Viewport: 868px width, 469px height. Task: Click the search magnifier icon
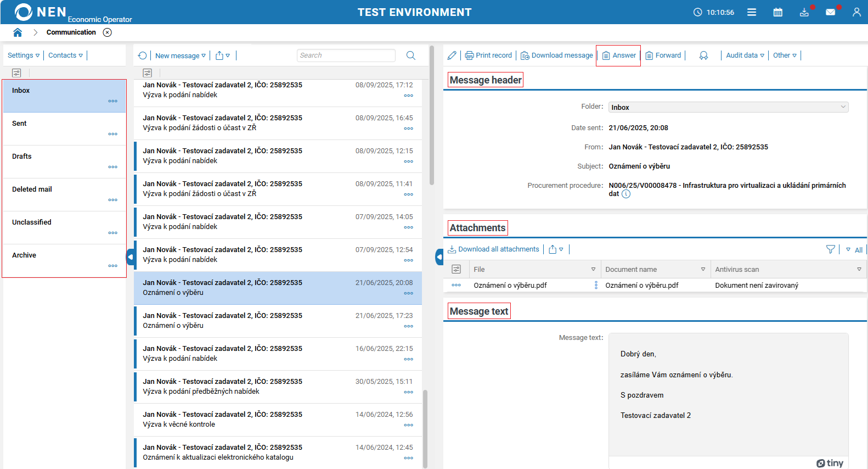pos(411,55)
